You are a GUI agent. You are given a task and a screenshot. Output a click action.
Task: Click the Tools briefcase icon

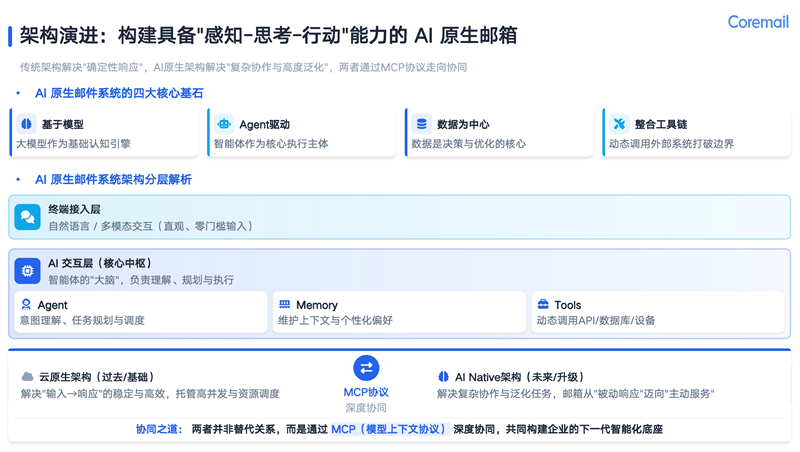543,304
